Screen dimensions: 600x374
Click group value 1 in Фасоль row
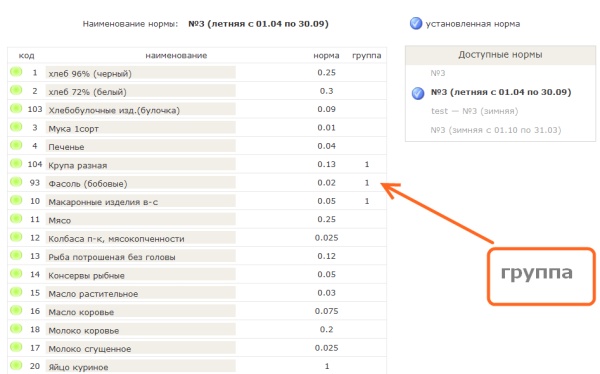[367, 183]
